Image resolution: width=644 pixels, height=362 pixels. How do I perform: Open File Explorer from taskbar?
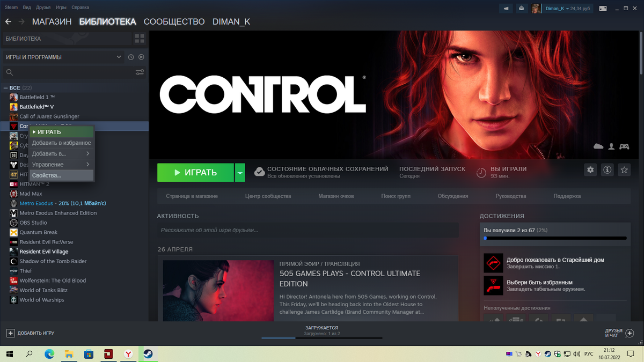(x=69, y=354)
